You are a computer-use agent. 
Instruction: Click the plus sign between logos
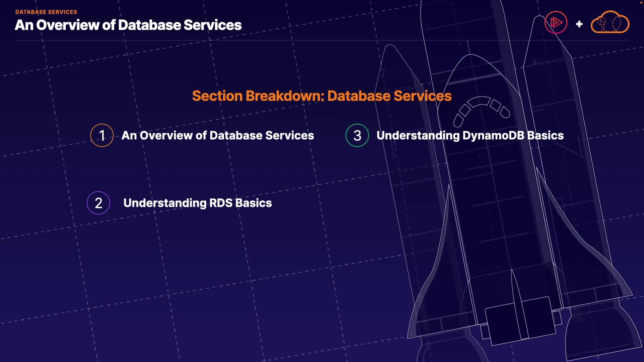click(x=579, y=24)
